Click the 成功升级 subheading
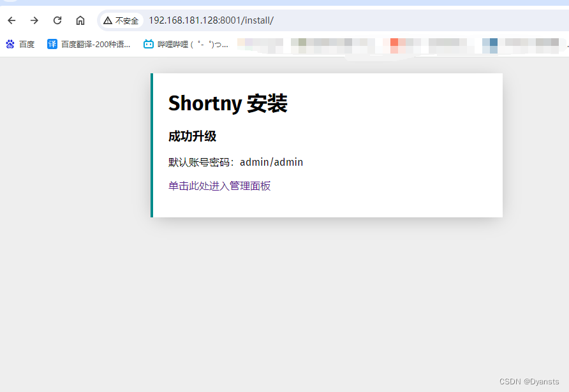This screenshot has width=569, height=392. (193, 136)
